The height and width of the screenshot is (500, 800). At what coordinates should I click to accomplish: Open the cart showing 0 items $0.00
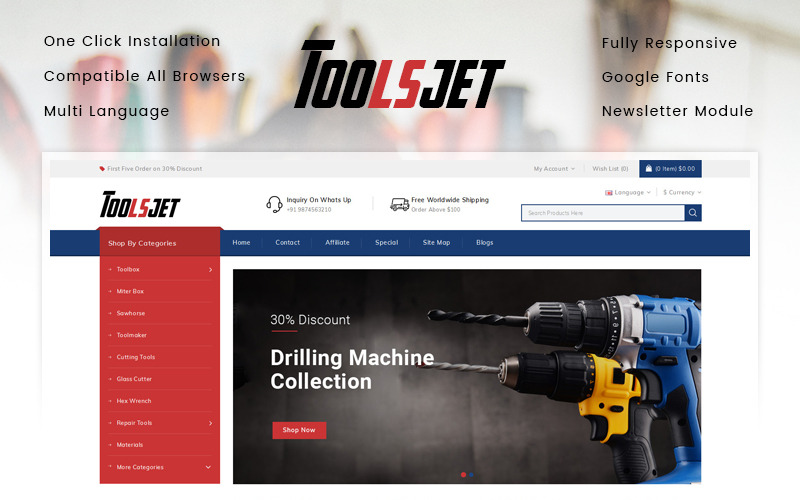click(x=670, y=169)
